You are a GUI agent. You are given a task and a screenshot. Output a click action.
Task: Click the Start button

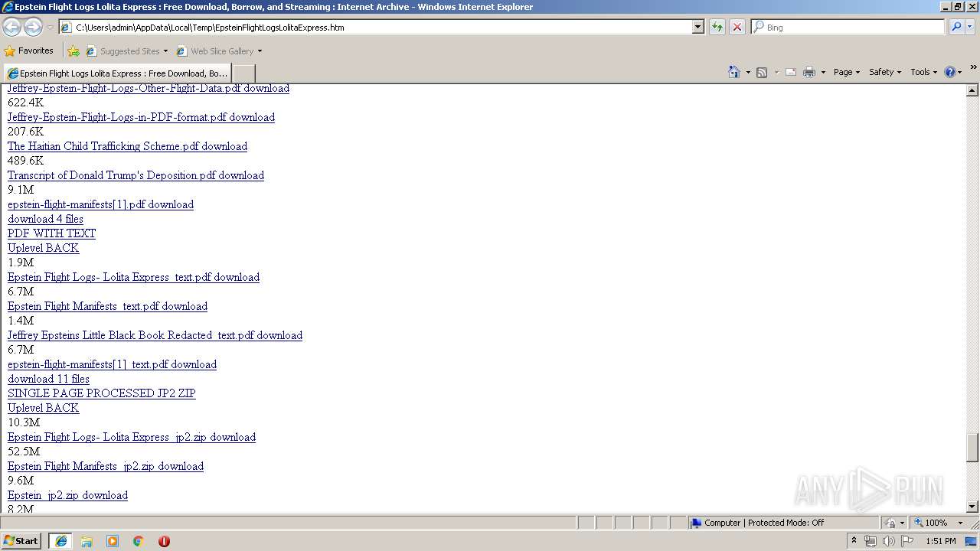click(21, 541)
